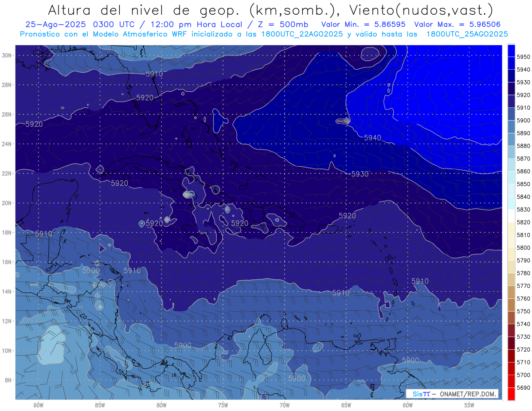Click the 10N latitude axis label
This screenshot has width=532, height=411.
click(x=7, y=350)
